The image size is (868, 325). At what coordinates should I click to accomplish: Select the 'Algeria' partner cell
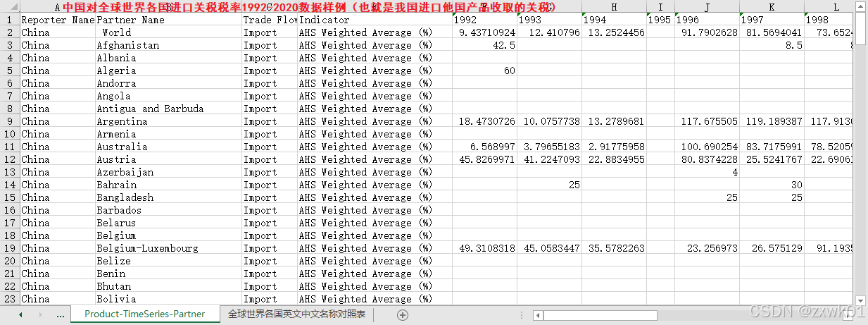click(x=168, y=70)
